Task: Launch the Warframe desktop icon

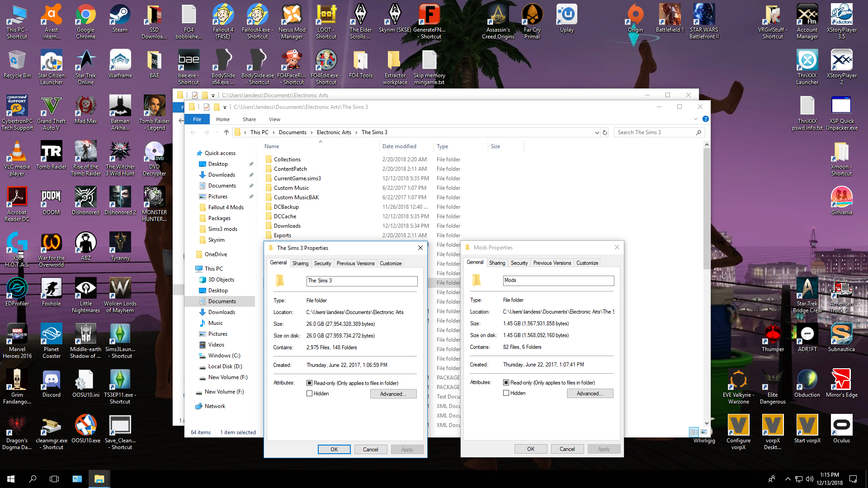Action: click(120, 65)
